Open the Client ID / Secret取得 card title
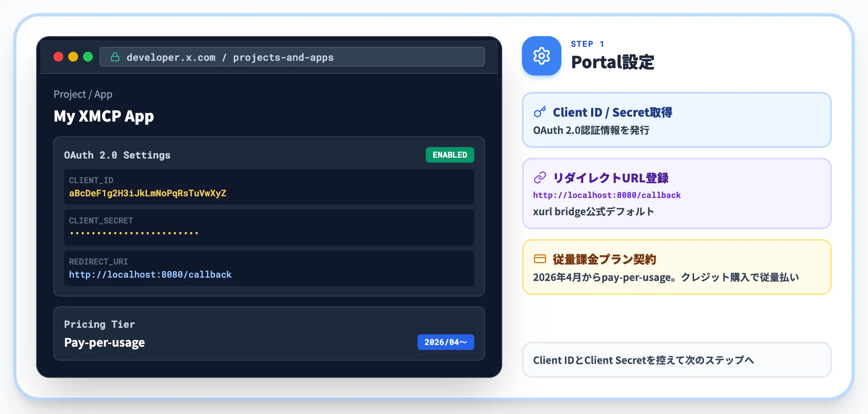The image size is (868, 414). click(612, 112)
